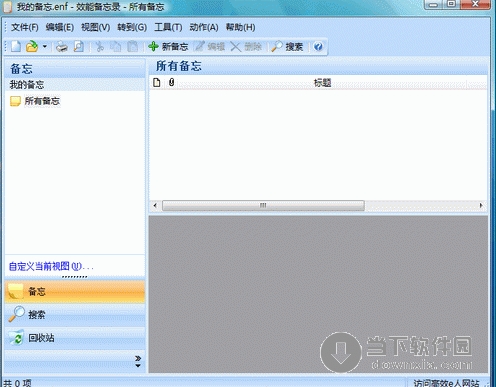Click the print icon in toolbar
Image resolution: width=496 pixels, height=387 pixels.
point(62,47)
